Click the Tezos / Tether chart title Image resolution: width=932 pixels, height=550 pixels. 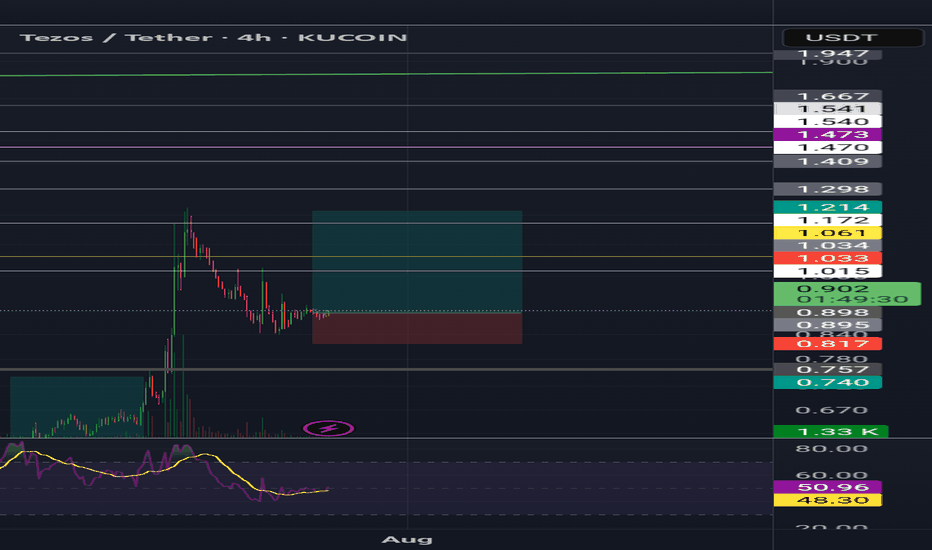point(213,37)
